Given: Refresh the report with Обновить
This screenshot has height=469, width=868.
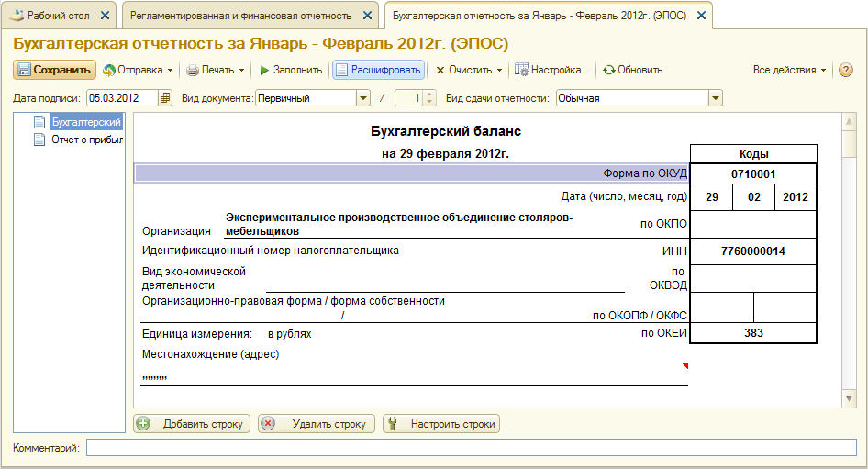Looking at the screenshot, I should 632,70.
